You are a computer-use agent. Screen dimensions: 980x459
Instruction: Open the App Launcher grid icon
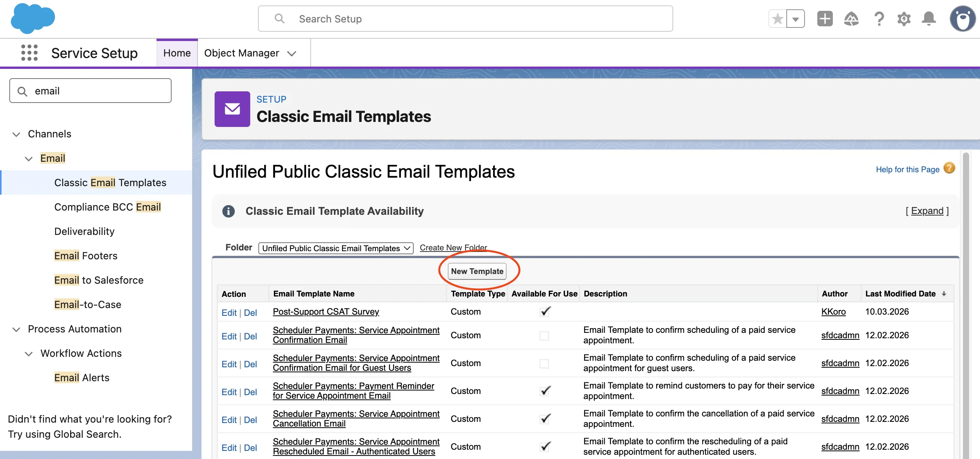click(x=29, y=53)
